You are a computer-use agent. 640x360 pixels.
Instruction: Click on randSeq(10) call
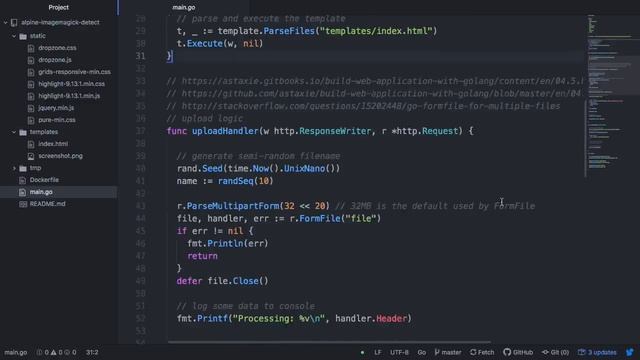tap(245, 181)
